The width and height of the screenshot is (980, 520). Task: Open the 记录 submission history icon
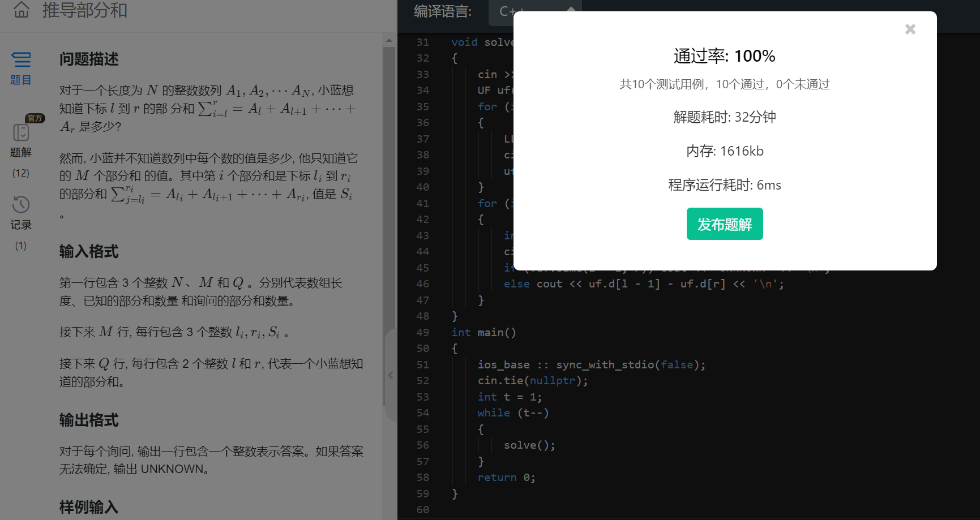[20, 205]
